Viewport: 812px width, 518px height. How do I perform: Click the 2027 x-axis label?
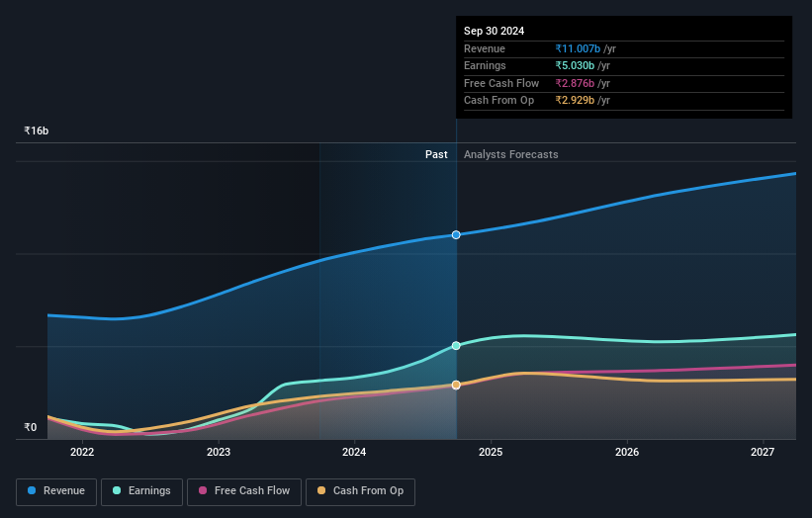[763, 452]
